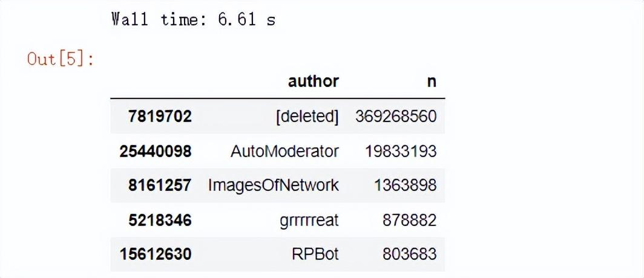This screenshot has width=644, height=278.
Task: Select row index 25440098
Action: (x=155, y=151)
